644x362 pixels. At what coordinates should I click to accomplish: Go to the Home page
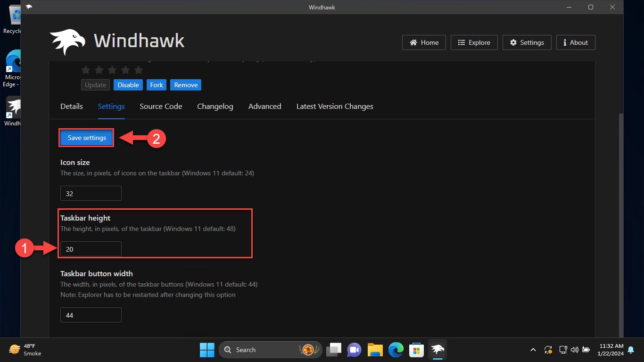pyautogui.click(x=424, y=42)
